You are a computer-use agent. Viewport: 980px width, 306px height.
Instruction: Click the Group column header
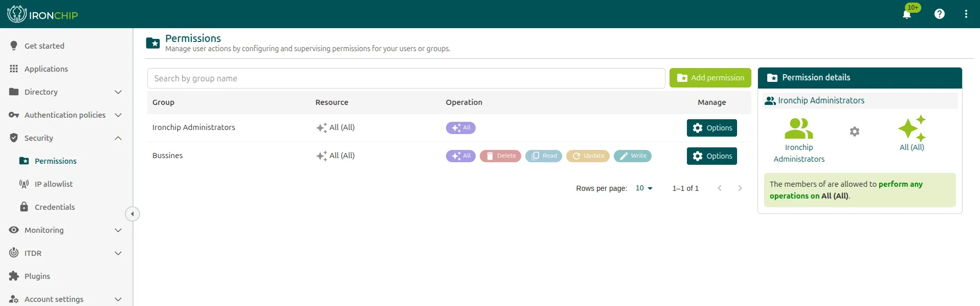[163, 102]
